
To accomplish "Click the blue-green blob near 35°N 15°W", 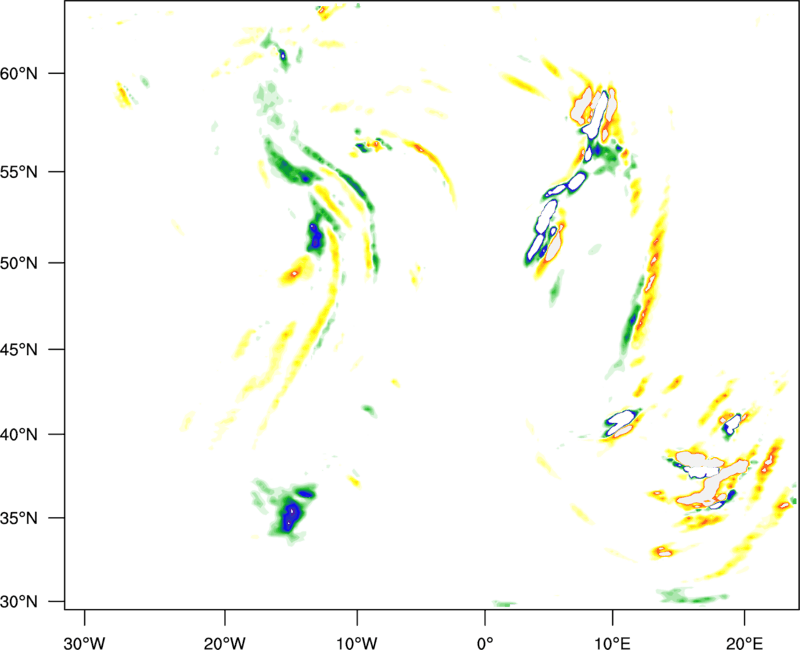I will 291,514.
